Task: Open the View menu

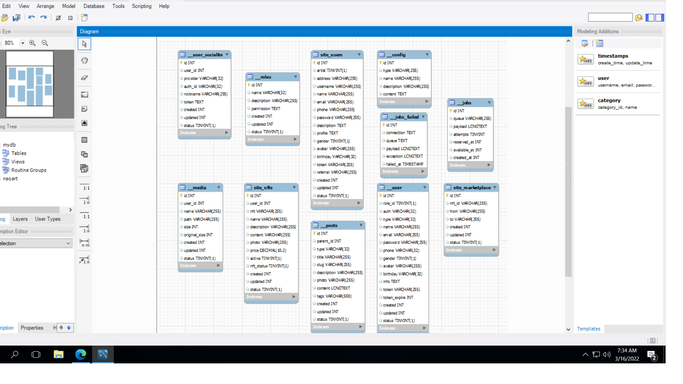Action: point(24,6)
